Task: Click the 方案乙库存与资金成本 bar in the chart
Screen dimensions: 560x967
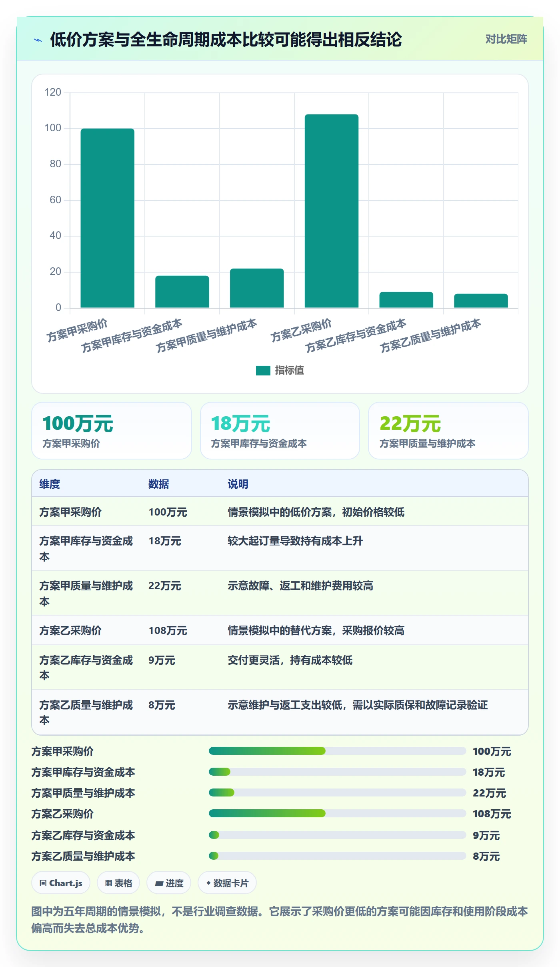Action: click(x=406, y=300)
